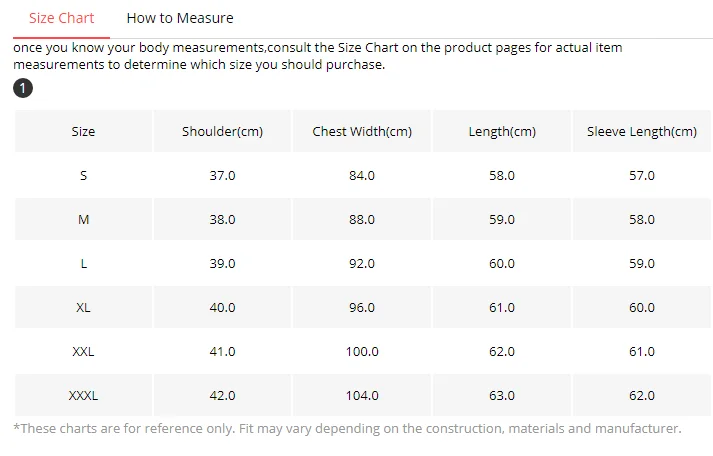Select the Size column header
713x456 pixels.
83,132
